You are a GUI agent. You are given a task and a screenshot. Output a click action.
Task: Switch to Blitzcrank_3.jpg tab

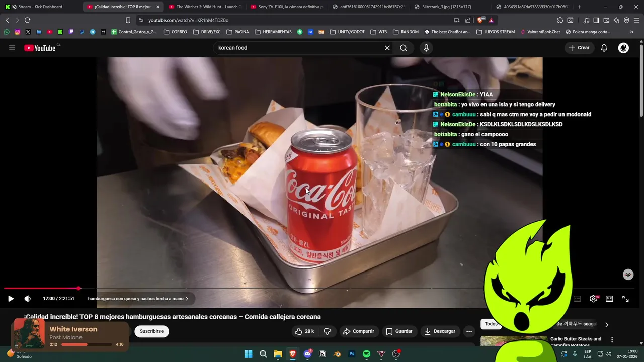pos(449,7)
